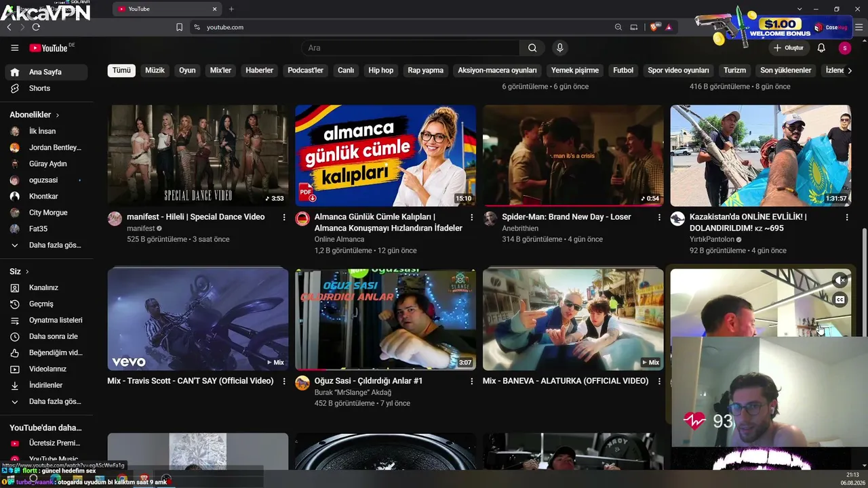Show more filter chips with right arrow
Screen dimensions: 868x488
(x=850, y=70)
